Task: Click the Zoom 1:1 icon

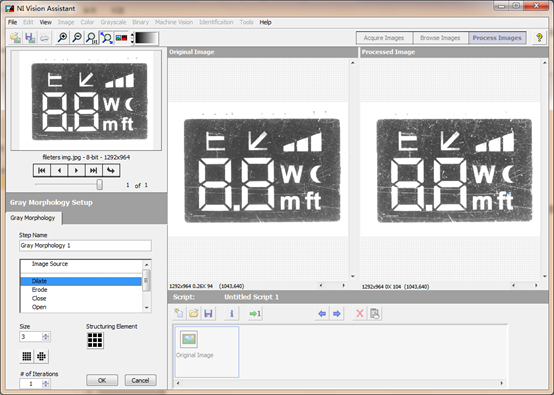Action: [x=92, y=37]
